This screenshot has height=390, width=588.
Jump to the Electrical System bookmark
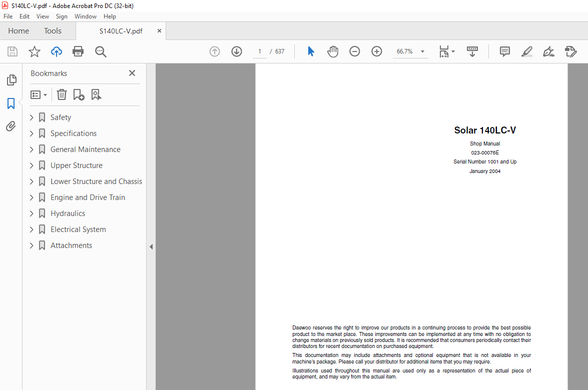(79, 229)
